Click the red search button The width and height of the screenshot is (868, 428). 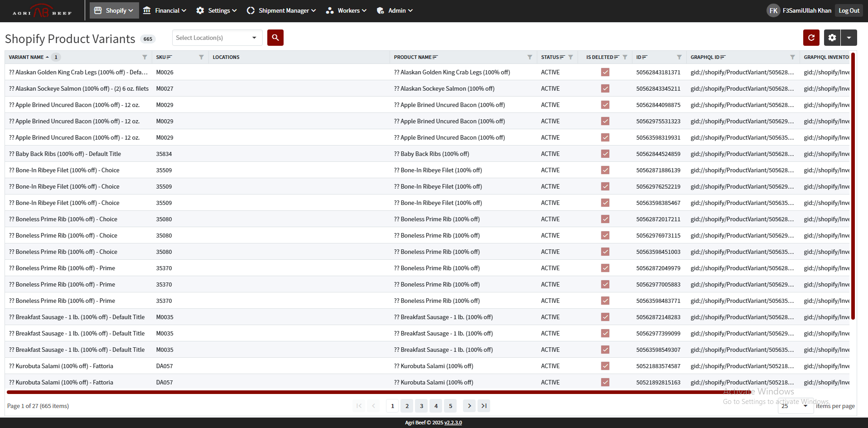coord(275,38)
